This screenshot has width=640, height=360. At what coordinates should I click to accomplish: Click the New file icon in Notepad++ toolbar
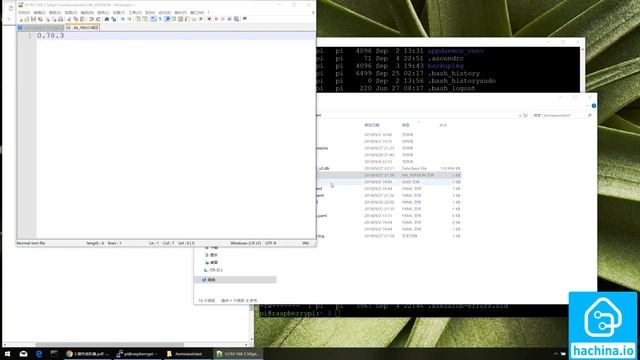pos(22,19)
